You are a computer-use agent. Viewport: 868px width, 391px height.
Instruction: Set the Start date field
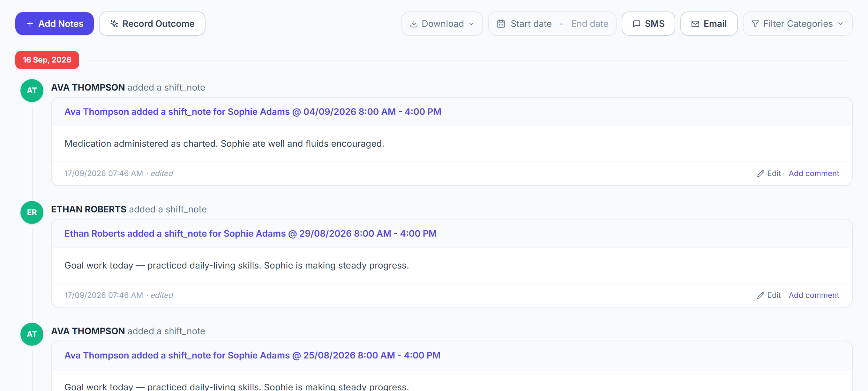click(531, 24)
